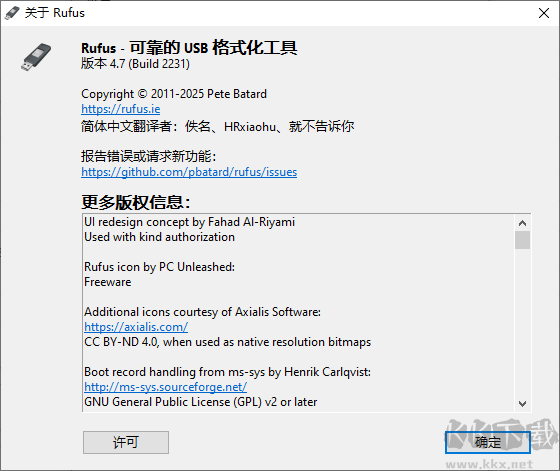560x471 pixels.
Task: Click the 确定 OK button
Action: pyautogui.click(x=488, y=442)
